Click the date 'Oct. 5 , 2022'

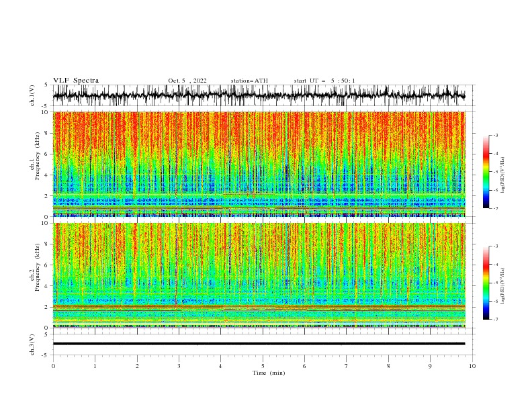(187, 81)
